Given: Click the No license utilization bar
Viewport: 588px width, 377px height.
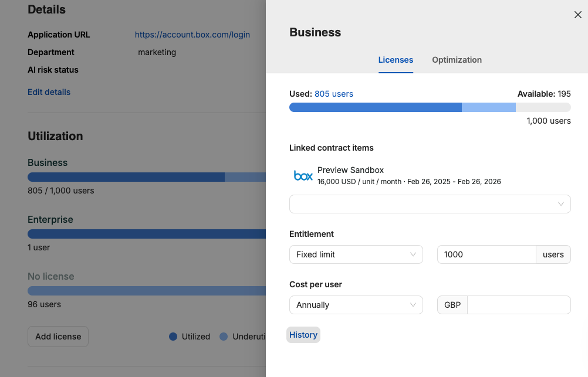Looking at the screenshot, I should pyautogui.click(x=146, y=291).
